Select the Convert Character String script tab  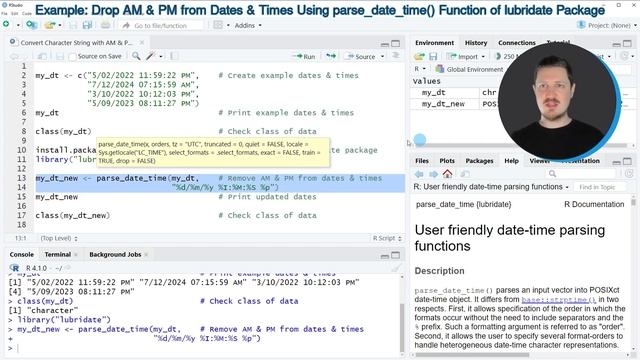pos(76,42)
